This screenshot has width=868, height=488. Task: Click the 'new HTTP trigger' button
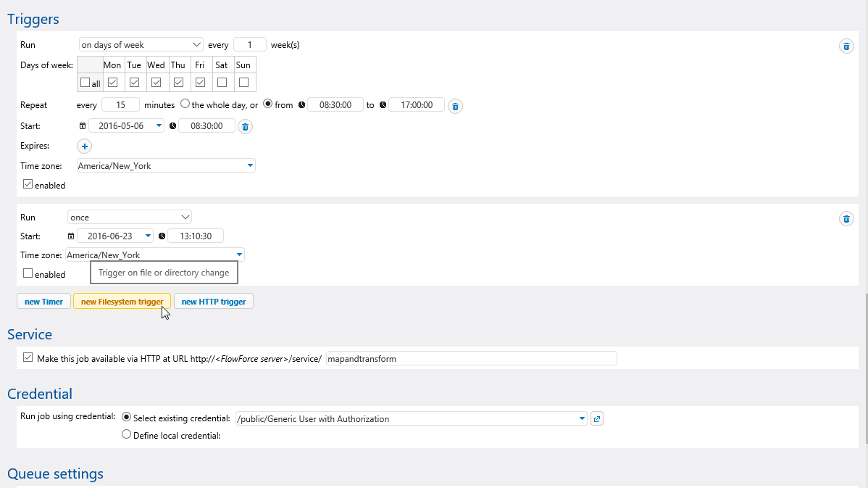click(214, 302)
